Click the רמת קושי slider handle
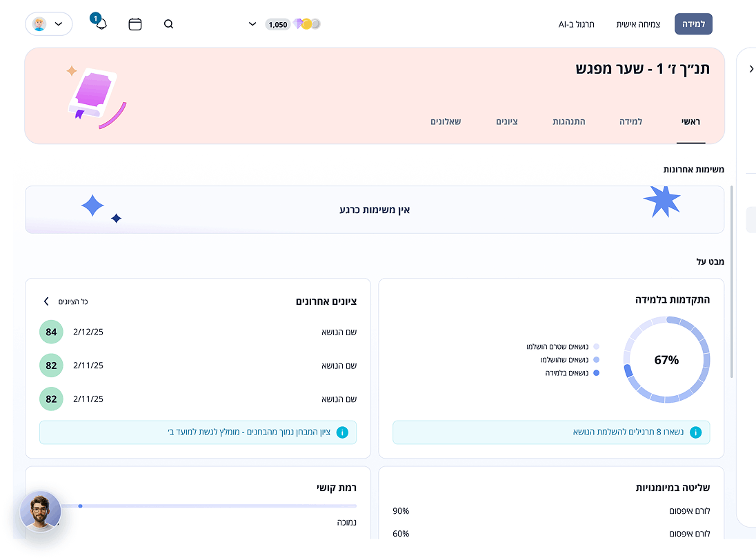Image resolution: width=756 pixels, height=560 pixels. [x=80, y=506]
